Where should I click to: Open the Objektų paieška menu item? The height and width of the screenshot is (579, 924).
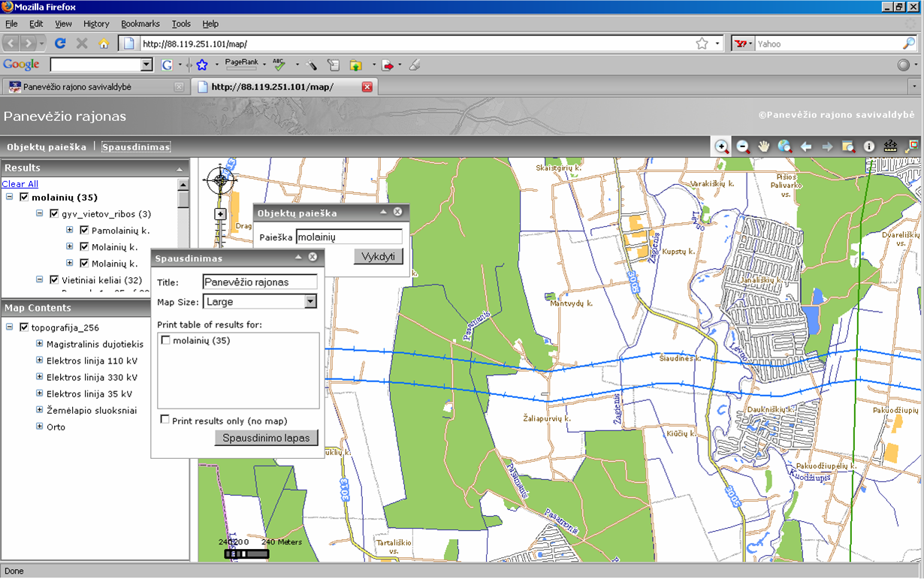coord(47,147)
